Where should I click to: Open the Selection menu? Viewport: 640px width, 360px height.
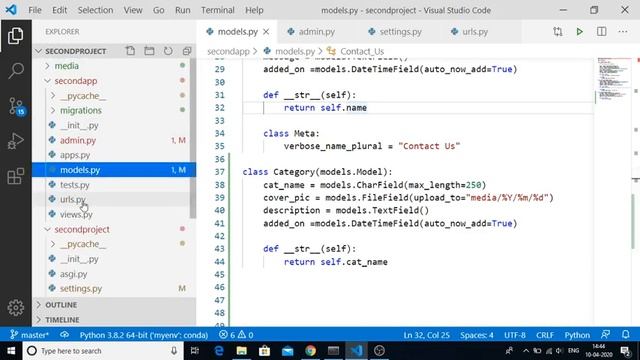pyautogui.click(x=95, y=10)
